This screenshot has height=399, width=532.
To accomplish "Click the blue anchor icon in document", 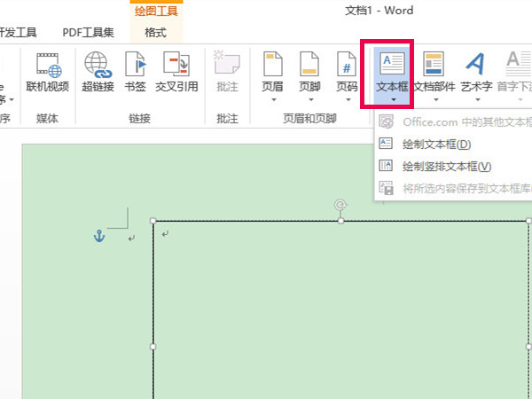I will 100,235.
